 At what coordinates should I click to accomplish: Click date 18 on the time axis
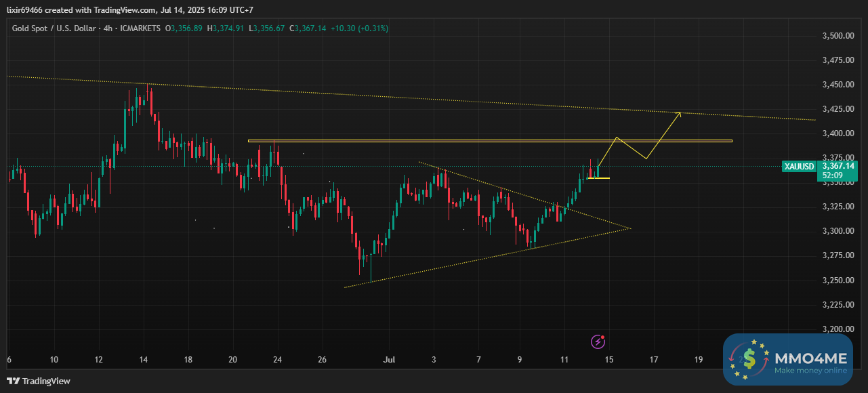tap(188, 359)
